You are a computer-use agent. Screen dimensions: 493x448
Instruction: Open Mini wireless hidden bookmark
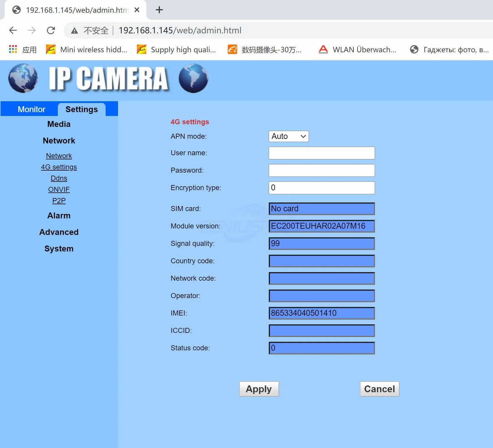(87, 50)
